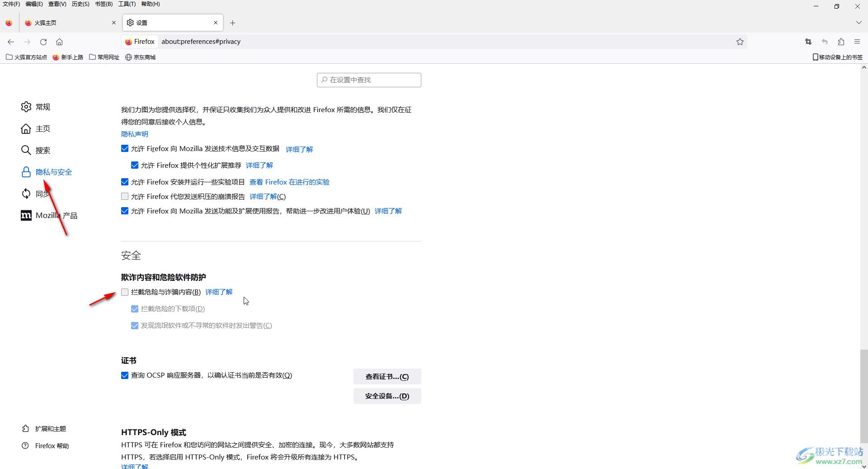This screenshot has height=469, width=868.
Task: Open Firefox 帮助 in the sidebar
Action: pos(46,445)
